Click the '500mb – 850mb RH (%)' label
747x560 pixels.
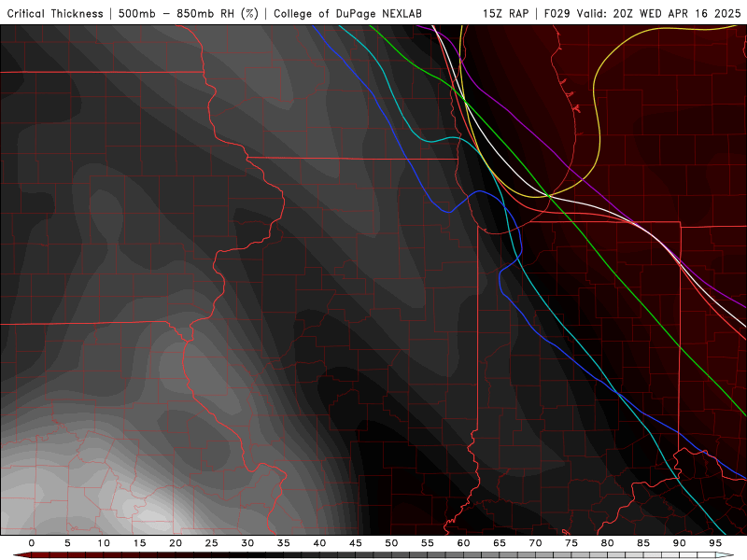(189, 13)
